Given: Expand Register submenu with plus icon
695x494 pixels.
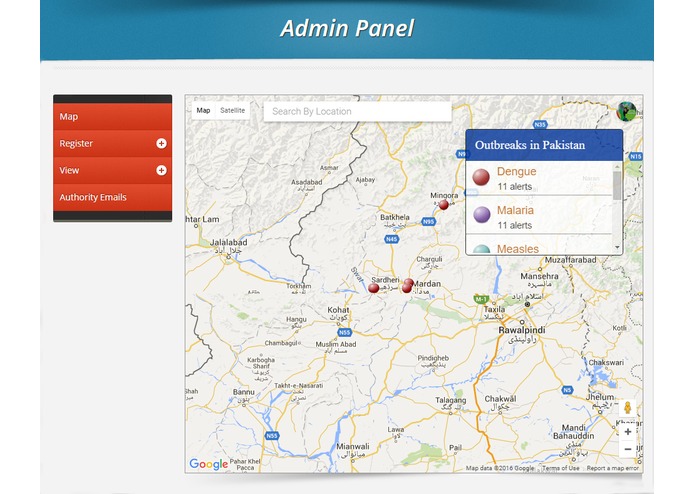Looking at the screenshot, I should [161, 144].
